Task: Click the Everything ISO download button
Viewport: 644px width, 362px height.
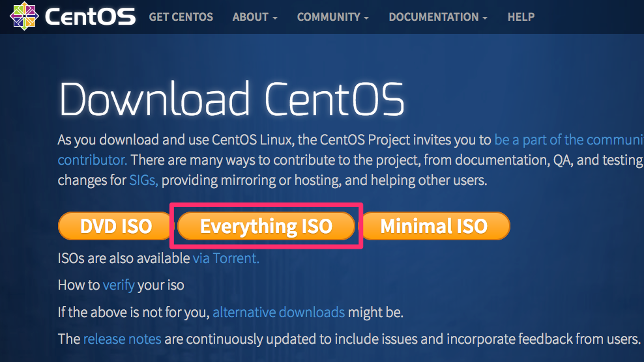Action: point(266,226)
